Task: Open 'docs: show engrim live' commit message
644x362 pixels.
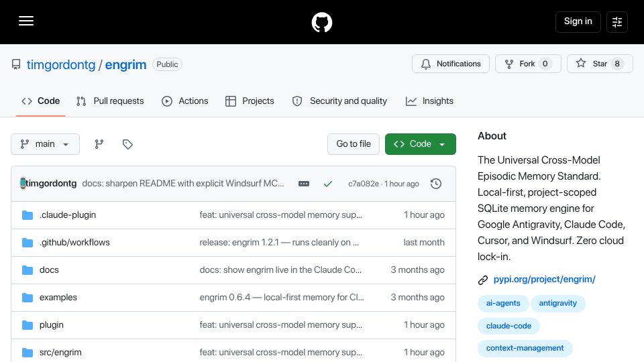Action: tap(280, 270)
